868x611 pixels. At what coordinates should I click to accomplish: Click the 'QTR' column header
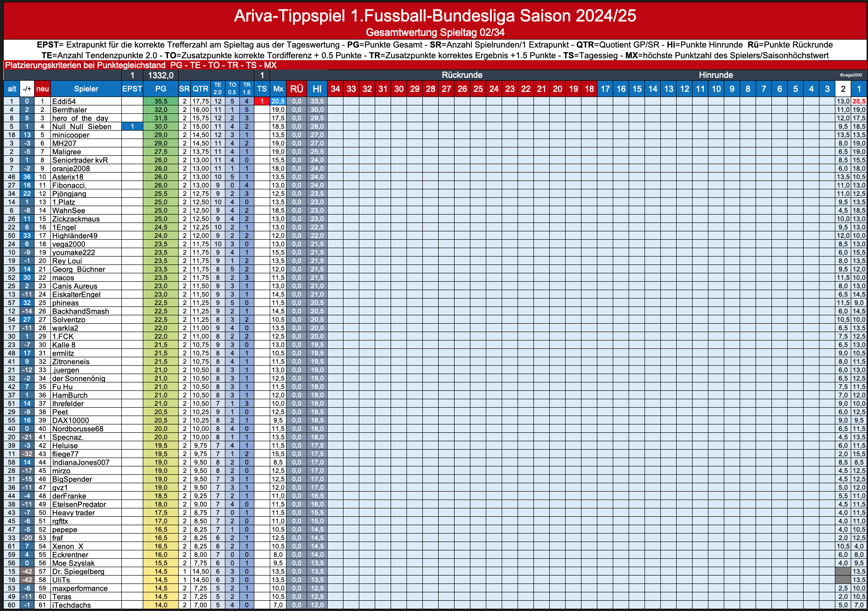click(201, 89)
